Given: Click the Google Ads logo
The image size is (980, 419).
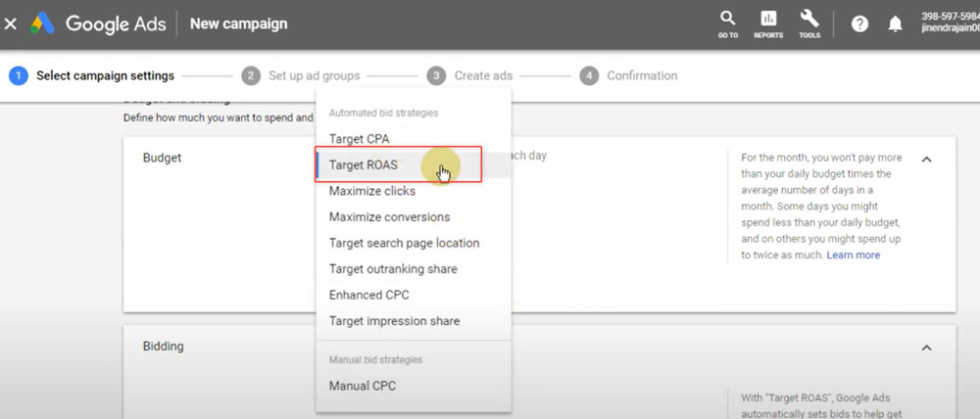Looking at the screenshot, I should pyautogui.click(x=98, y=24).
